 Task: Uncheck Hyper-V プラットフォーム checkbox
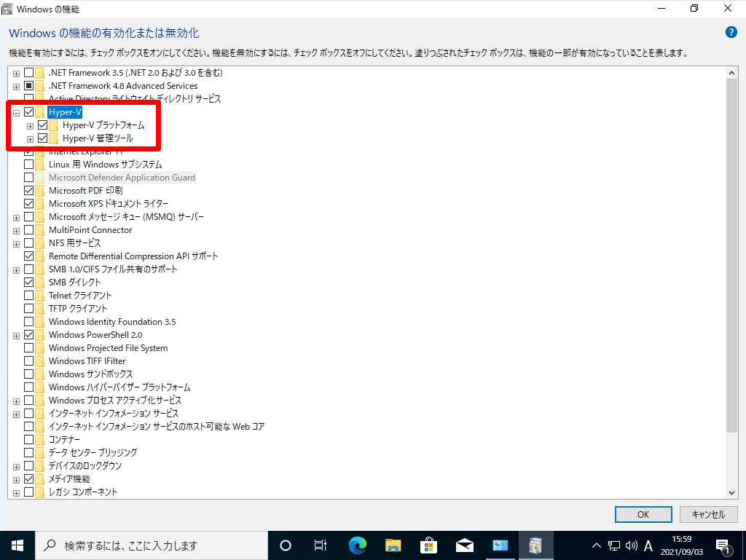click(43, 125)
